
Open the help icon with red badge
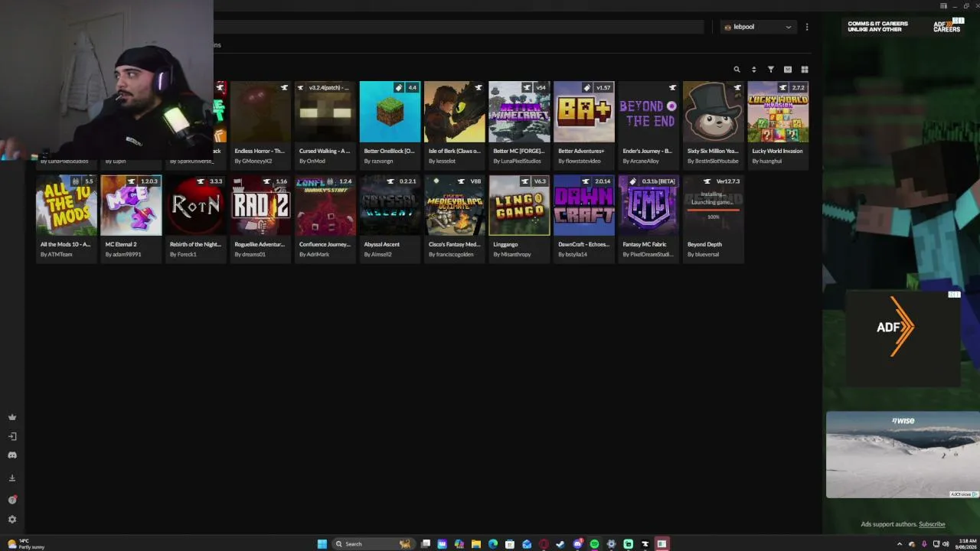point(12,500)
